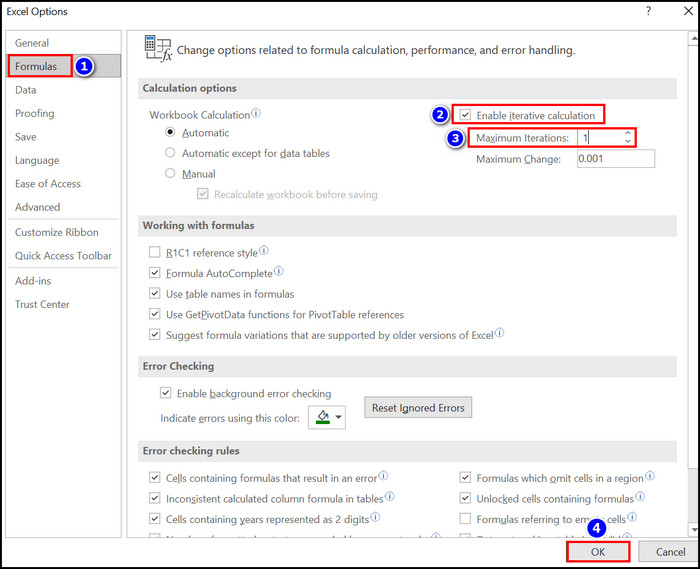This screenshot has width=700, height=569.
Task: Toggle Formula AutoComplete checkbox
Action: [154, 273]
